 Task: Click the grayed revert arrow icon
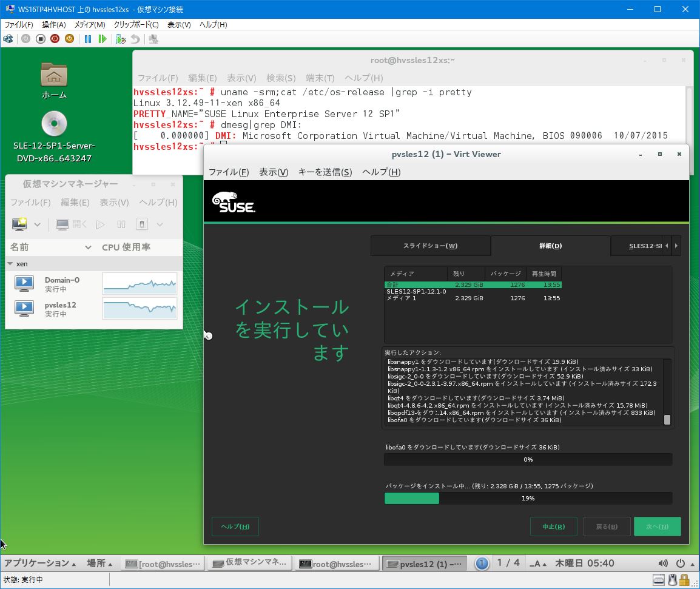135,39
